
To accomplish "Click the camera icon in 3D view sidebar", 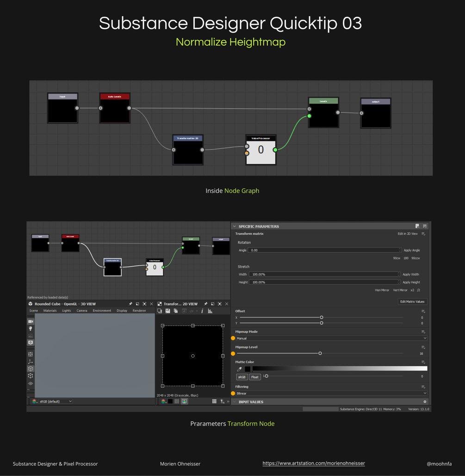I will point(31,321).
